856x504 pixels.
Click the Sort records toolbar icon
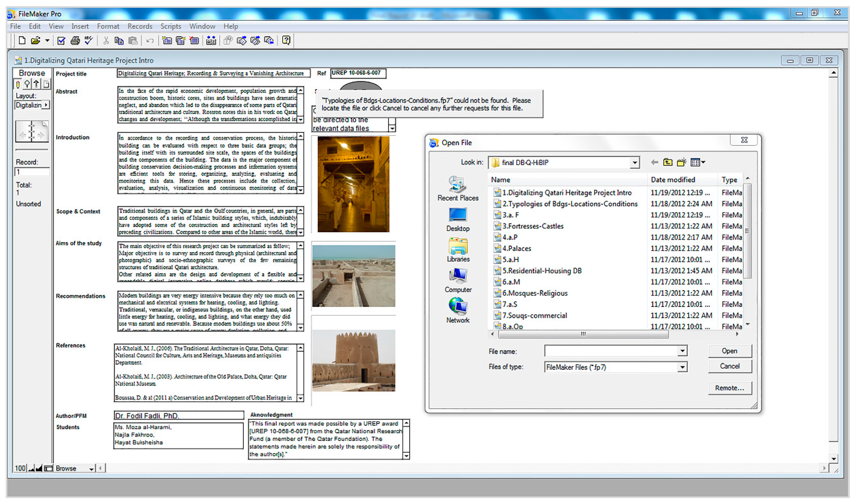coord(211,41)
